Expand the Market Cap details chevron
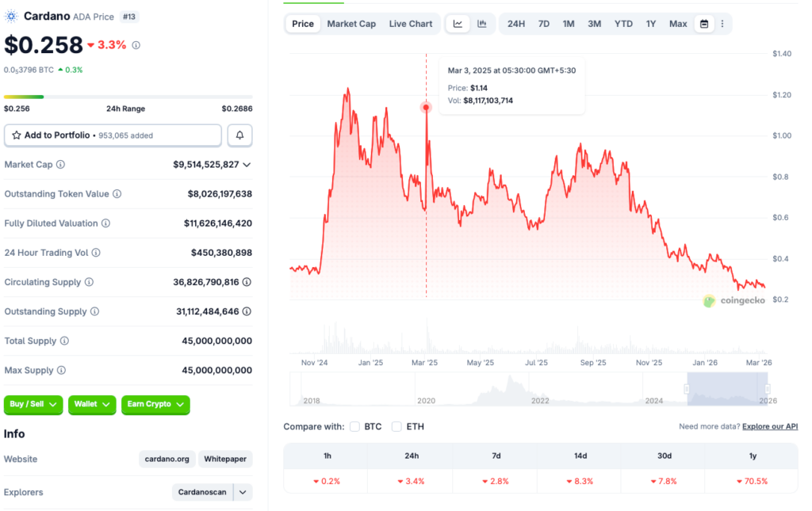812x511 pixels. [x=247, y=165]
